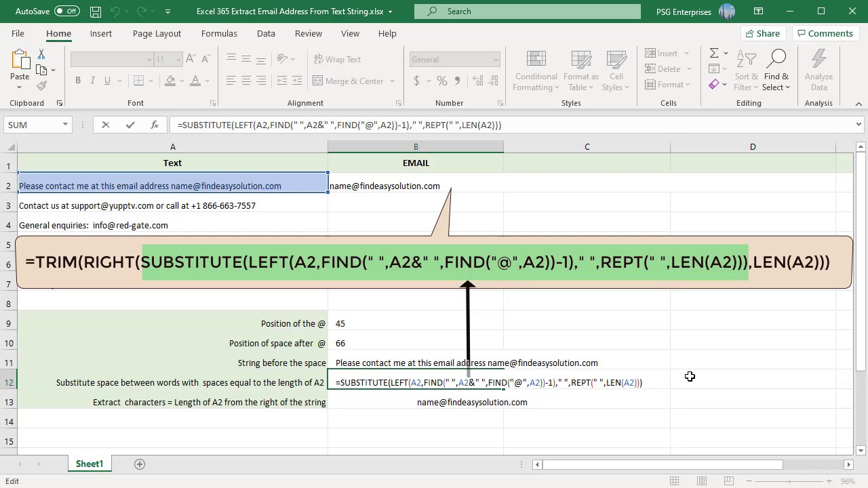Click AutoSum sigma icon
Screen dimensions: 868x488
713,53
